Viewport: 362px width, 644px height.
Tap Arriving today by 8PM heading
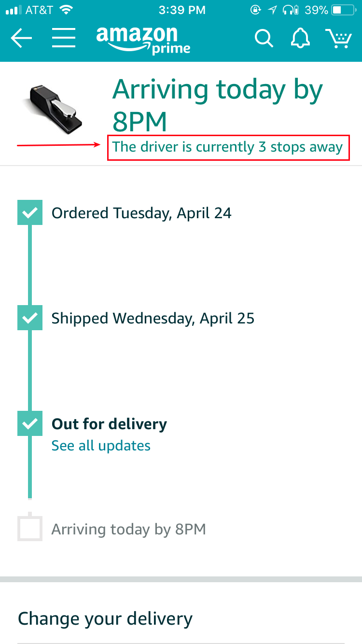click(218, 105)
